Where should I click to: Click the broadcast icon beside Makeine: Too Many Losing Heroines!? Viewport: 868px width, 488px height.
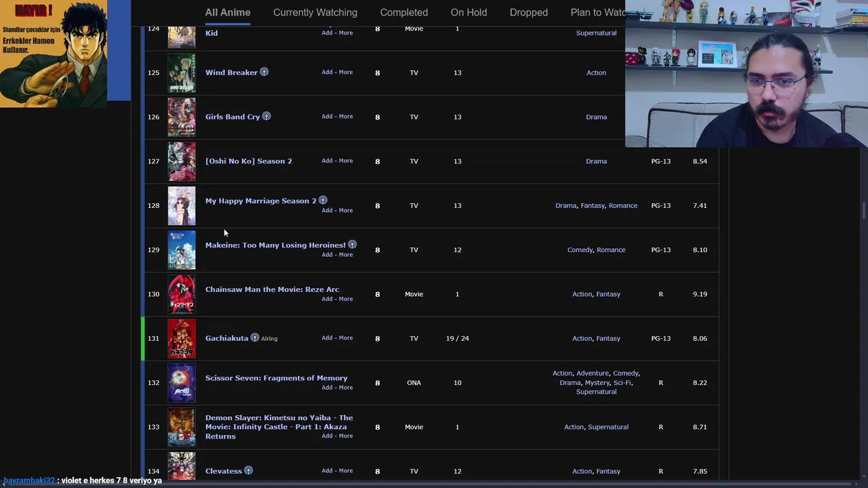click(x=352, y=244)
